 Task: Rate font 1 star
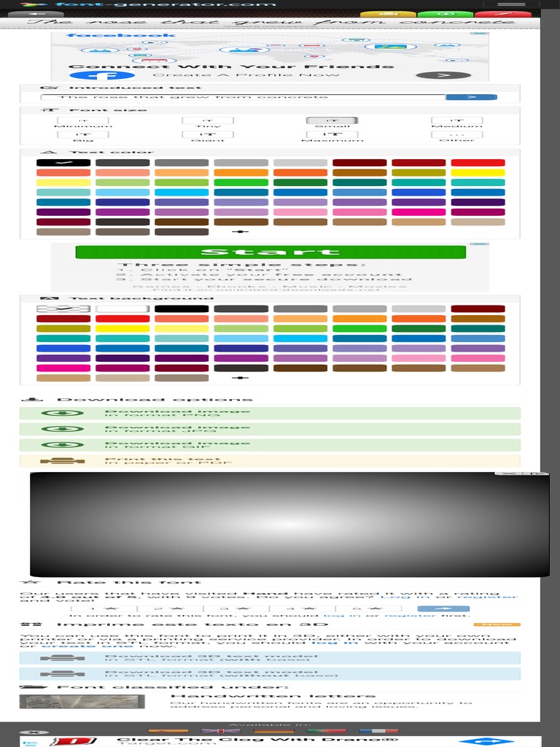click(104, 608)
